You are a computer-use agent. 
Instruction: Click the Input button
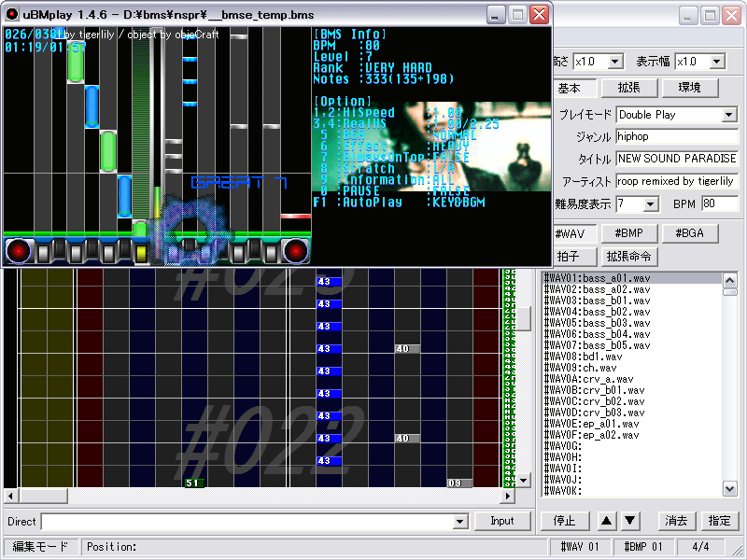501,521
